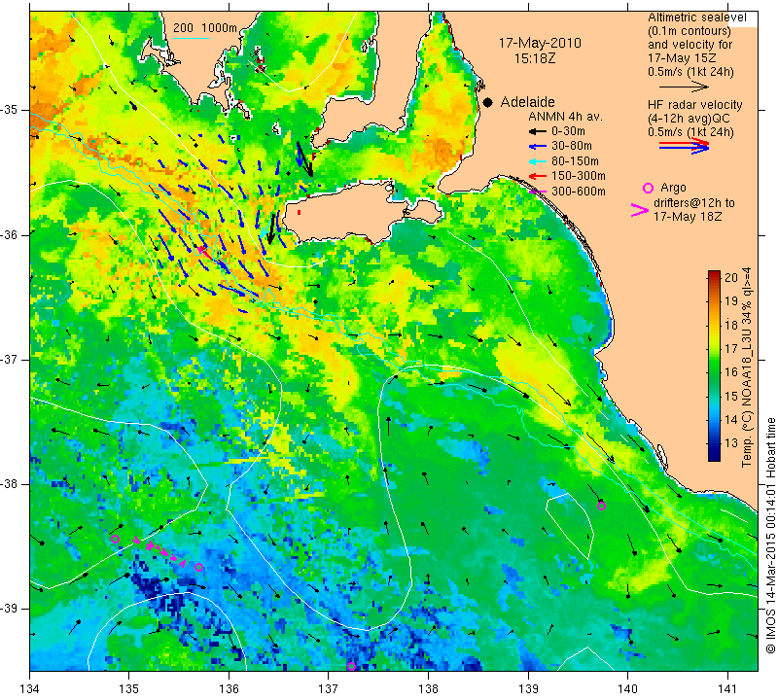Viewport: 778px width, 700px height.
Task: Click the '17-May-2010' date text
Action: [x=540, y=43]
